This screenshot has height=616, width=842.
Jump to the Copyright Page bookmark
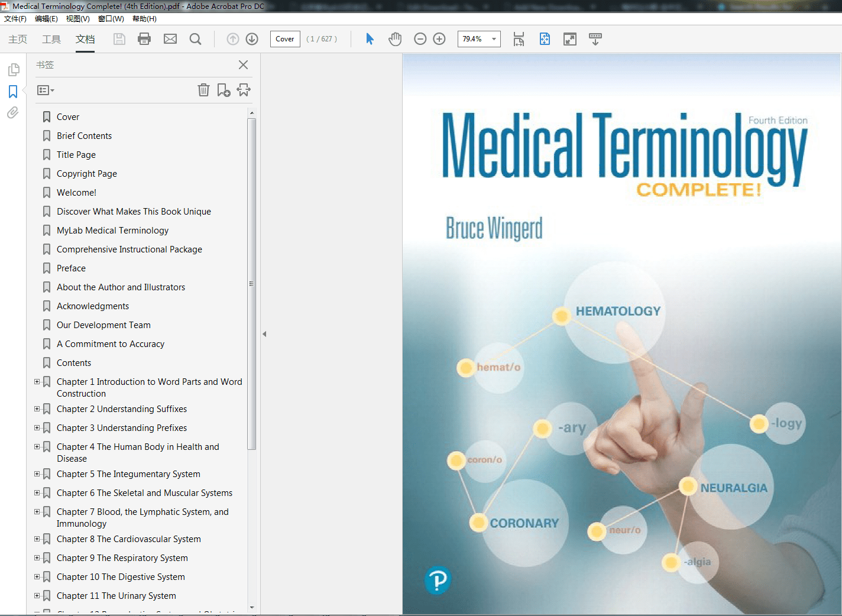[88, 173]
